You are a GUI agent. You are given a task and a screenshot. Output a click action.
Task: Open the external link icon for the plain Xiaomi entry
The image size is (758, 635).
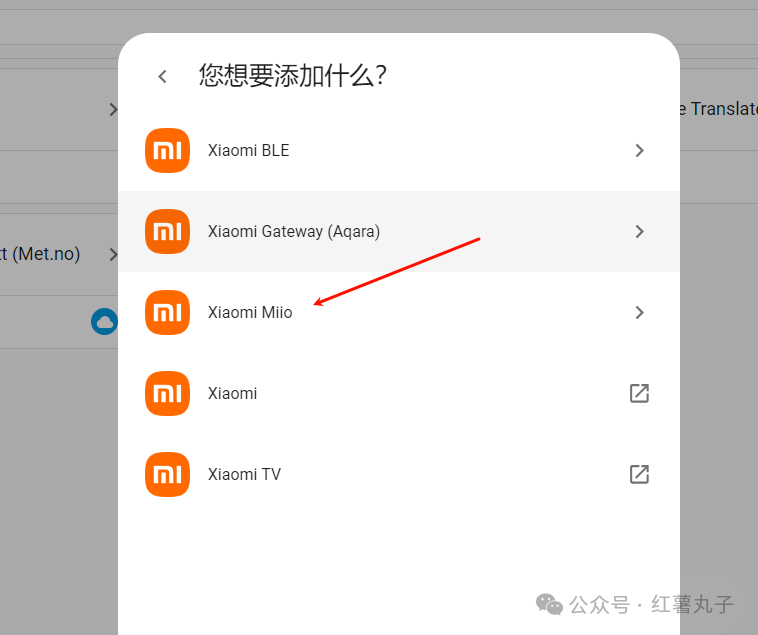(639, 393)
